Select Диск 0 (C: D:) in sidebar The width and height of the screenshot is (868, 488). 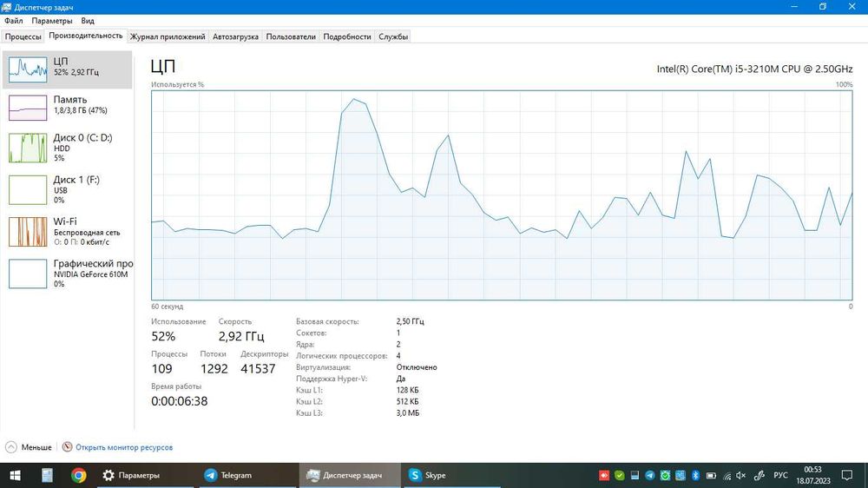point(67,148)
